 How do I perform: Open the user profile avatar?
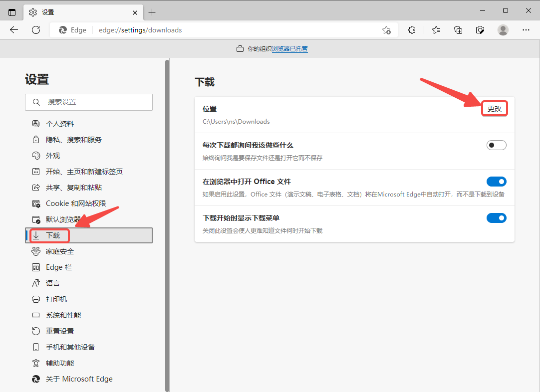point(503,30)
